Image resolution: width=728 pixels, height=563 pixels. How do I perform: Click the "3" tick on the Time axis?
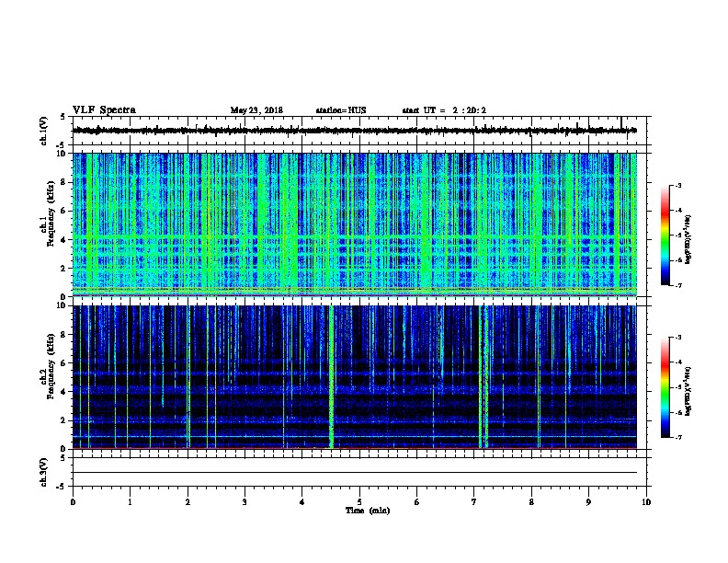point(245,502)
